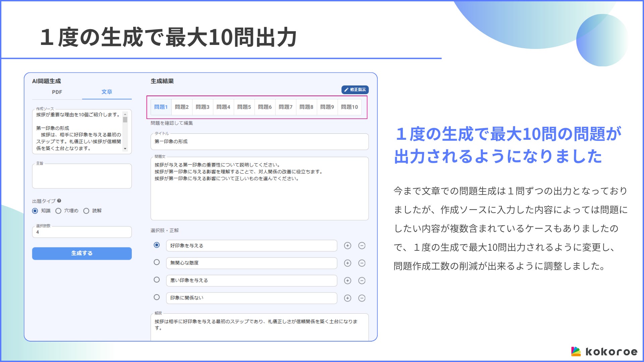Screen dimensions: 644x362
Task: Mark 無関心な態度 as the correct answer
Action: [157, 262]
